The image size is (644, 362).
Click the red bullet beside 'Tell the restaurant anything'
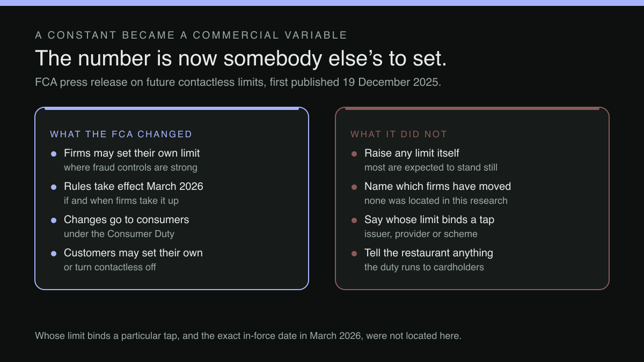point(354,254)
